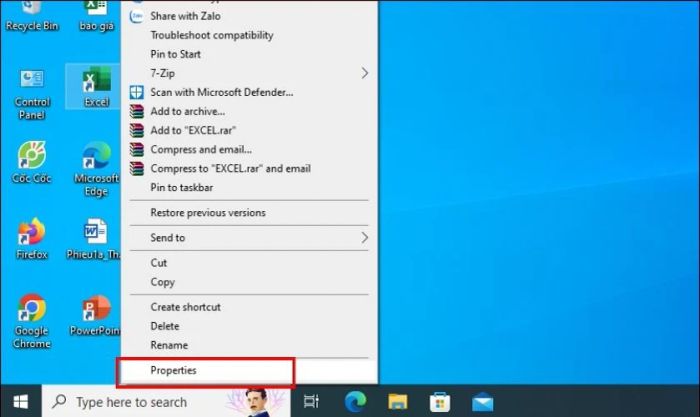Viewport: 700px width, 417px height.
Task: Open Task View in the taskbar
Action: pyautogui.click(x=311, y=402)
